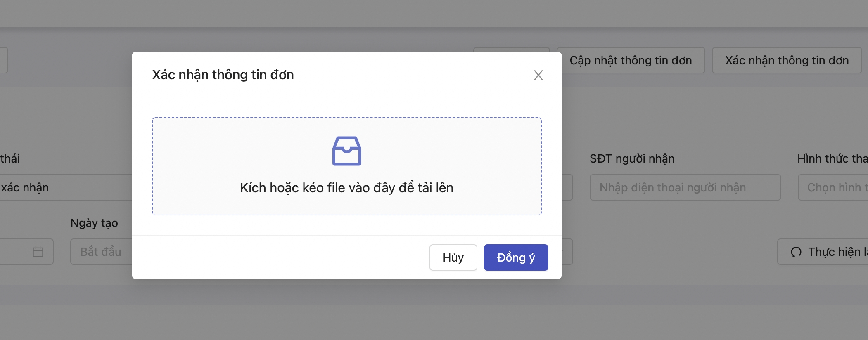Viewport: 868px width, 340px height.
Task: Click the Hình thức field label
Action: 832,159
